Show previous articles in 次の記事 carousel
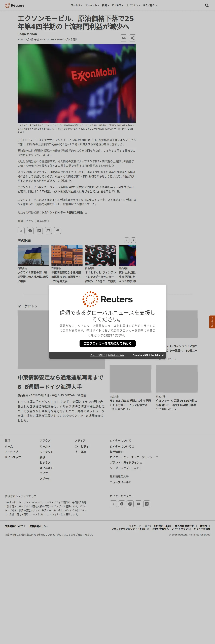This screenshot has width=215, height=644. [127, 240]
